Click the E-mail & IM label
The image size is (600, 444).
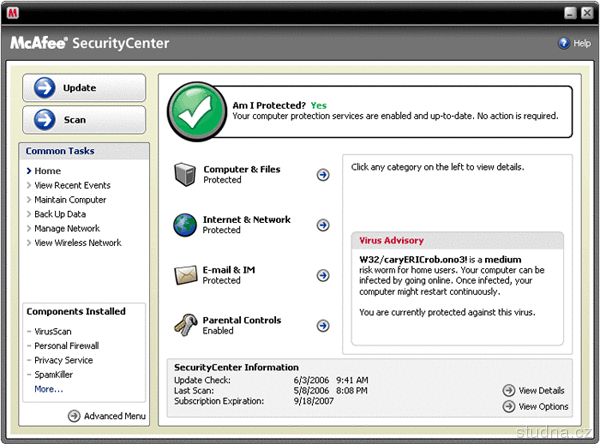[x=229, y=270]
